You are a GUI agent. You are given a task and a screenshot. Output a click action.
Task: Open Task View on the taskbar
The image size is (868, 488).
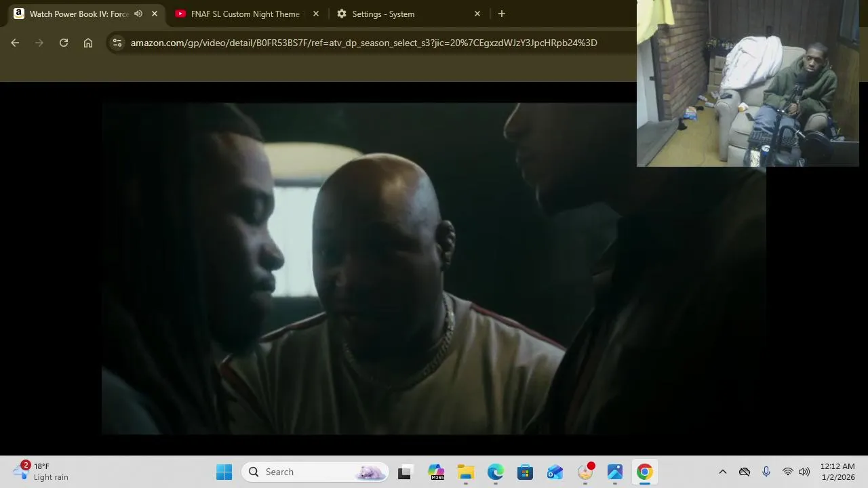coord(404,472)
